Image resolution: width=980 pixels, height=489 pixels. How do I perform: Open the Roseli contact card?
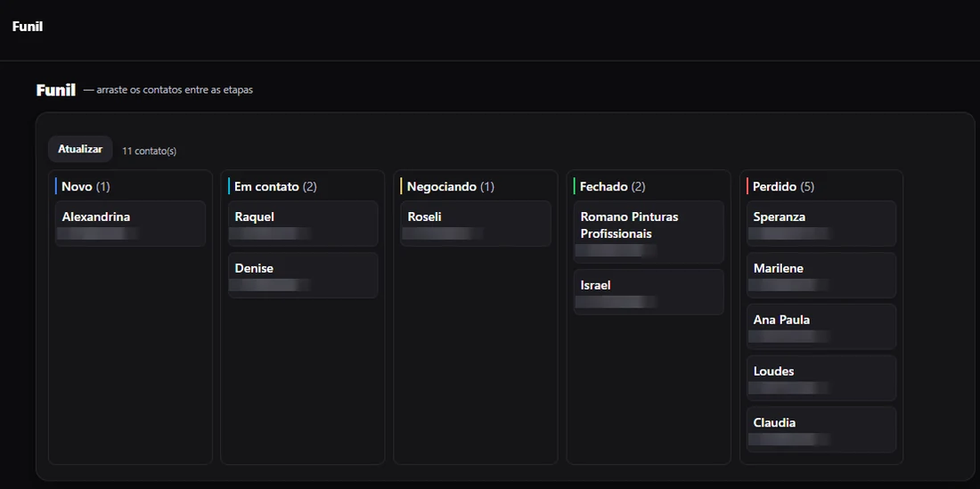click(476, 224)
